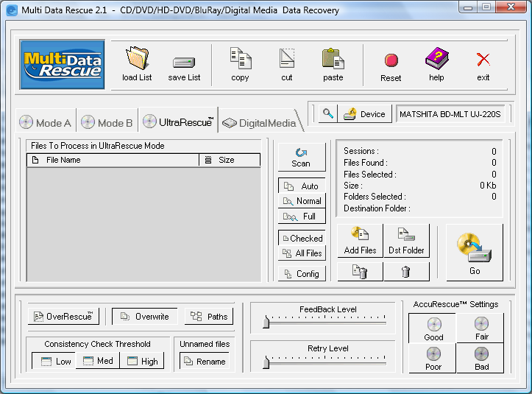532x394 pixels.
Task: Click the 0 Kb size value
Action: (x=488, y=186)
